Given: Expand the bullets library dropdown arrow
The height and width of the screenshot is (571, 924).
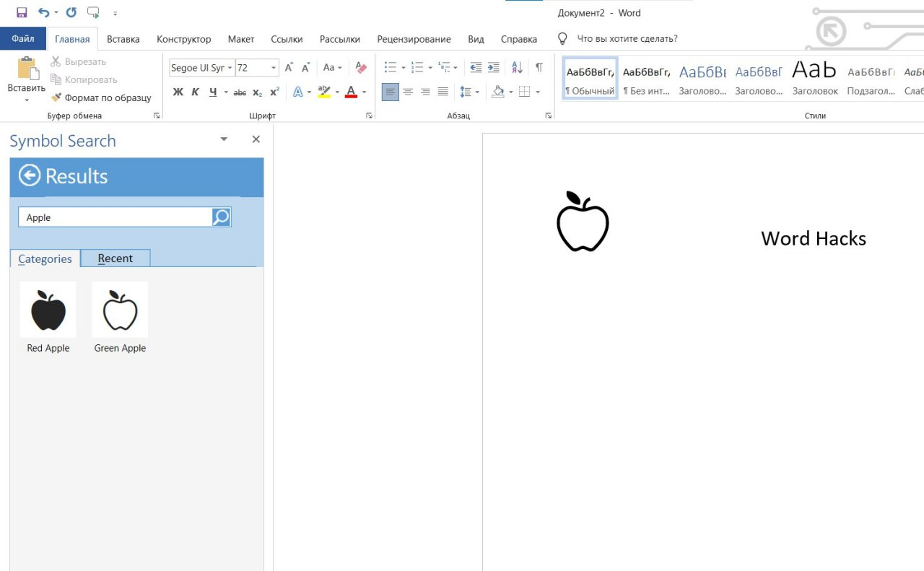Looking at the screenshot, I should [403, 68].
